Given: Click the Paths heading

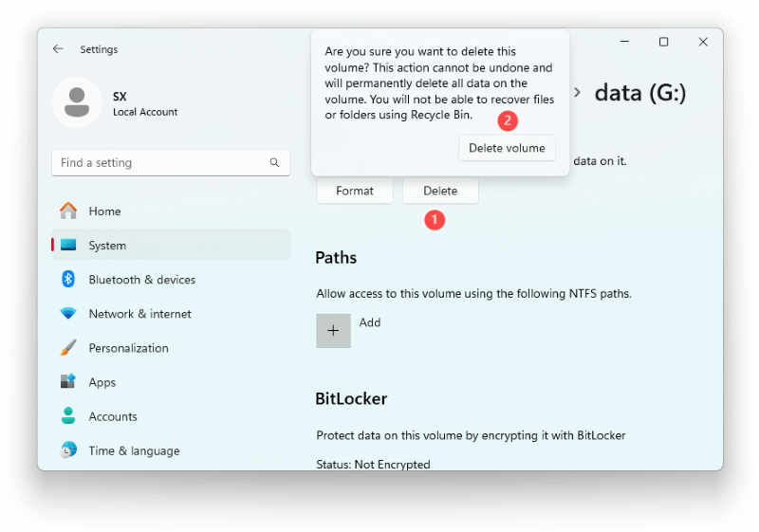Looking at the screenshot, I should 336,258.
